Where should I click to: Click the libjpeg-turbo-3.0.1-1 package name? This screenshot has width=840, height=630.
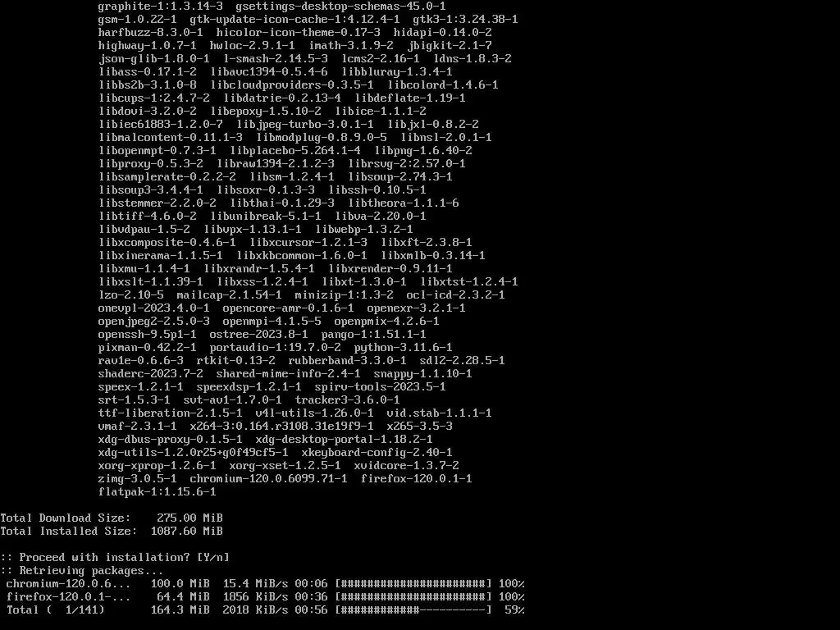point(305,125)
